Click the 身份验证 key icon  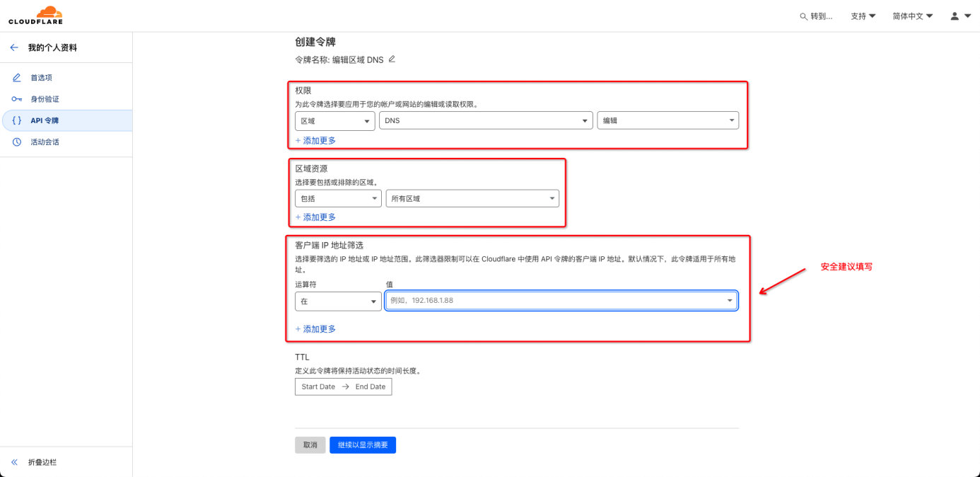click(x=16, y=98)
